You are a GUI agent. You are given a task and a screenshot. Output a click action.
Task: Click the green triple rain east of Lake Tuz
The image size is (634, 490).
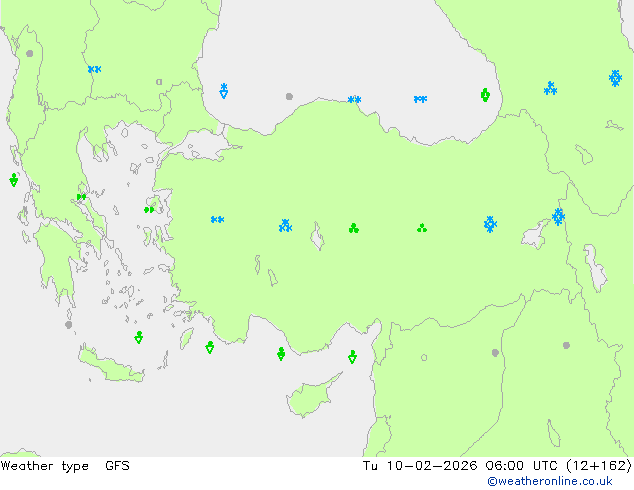coord(354,228)
